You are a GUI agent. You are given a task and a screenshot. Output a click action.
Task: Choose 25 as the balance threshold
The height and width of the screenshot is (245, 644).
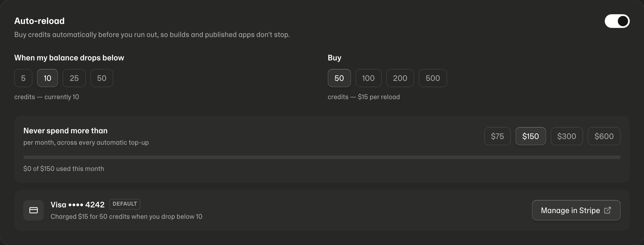pos(74,78)
